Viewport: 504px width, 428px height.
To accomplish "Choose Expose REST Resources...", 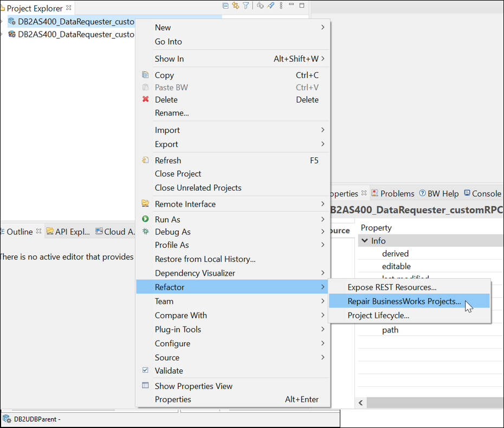I will coord(409,287).
